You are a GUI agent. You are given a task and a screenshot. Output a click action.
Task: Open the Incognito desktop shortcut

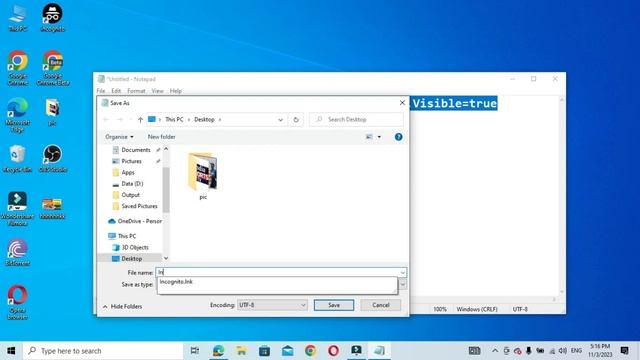click(52, 18)
